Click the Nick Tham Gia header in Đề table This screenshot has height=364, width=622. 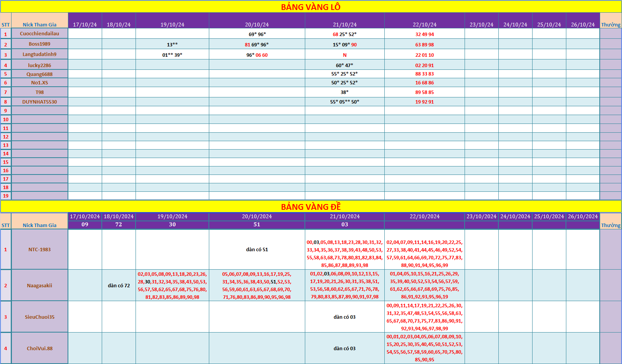40,225
